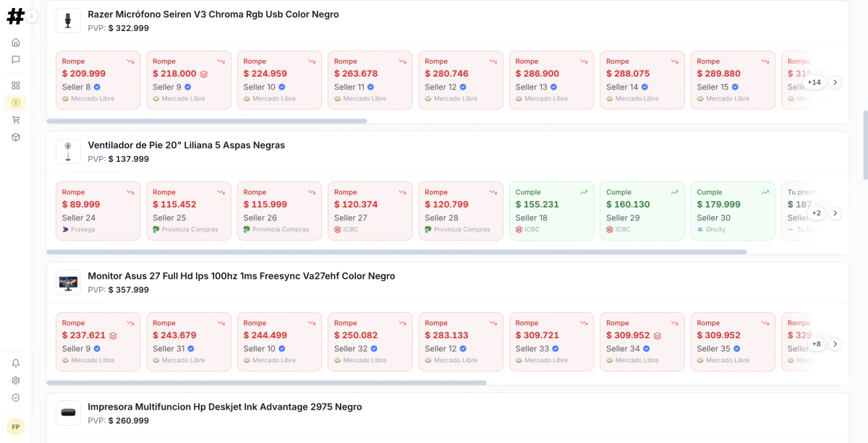Click the $ 160.130 price

[x=628, y=205]
